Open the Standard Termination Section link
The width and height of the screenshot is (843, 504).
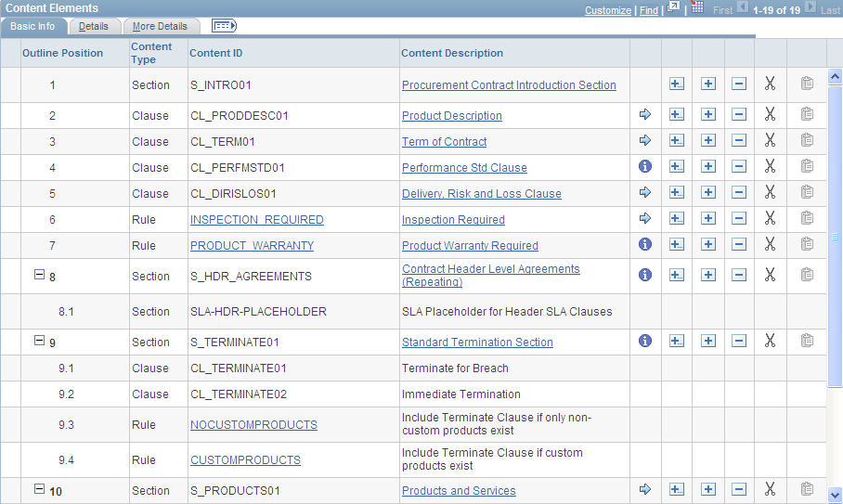(477, 342)
